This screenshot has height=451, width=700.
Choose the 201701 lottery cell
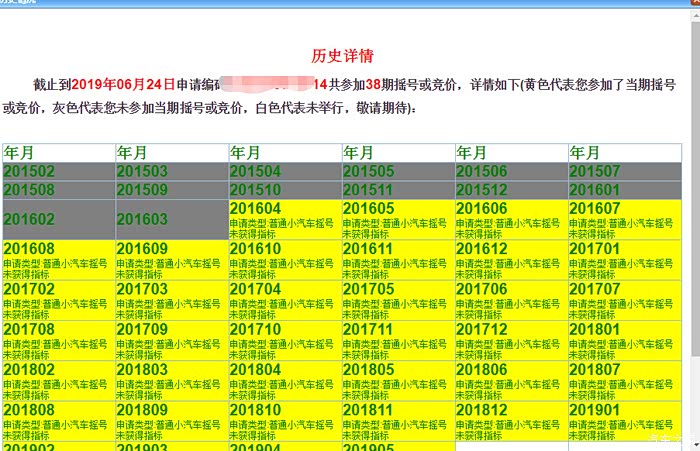(625, 260)
